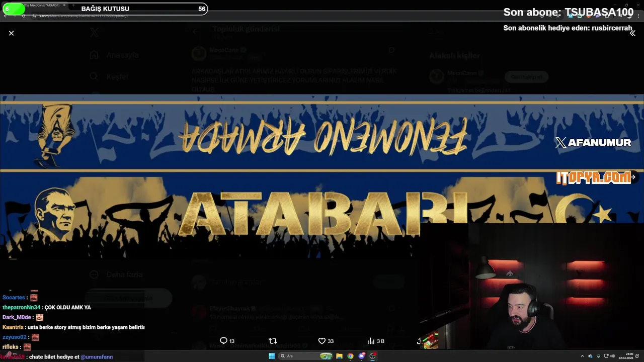Open volume control from the speaker tray icon
Viewport: 644px width, 362px height.
pyautogui.click(x=612, y=356)
